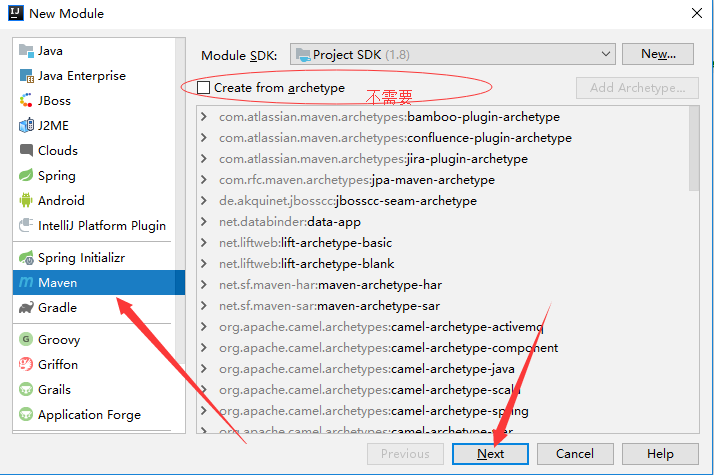Select Java module type label
Image resolution: width=714 pixels, height=475 pixels.
(50, 51)
